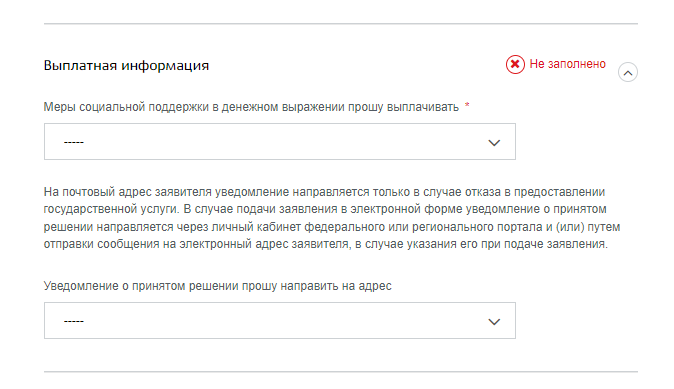
Task: Click the red required asterisk mark
Action: coord(467,105)
